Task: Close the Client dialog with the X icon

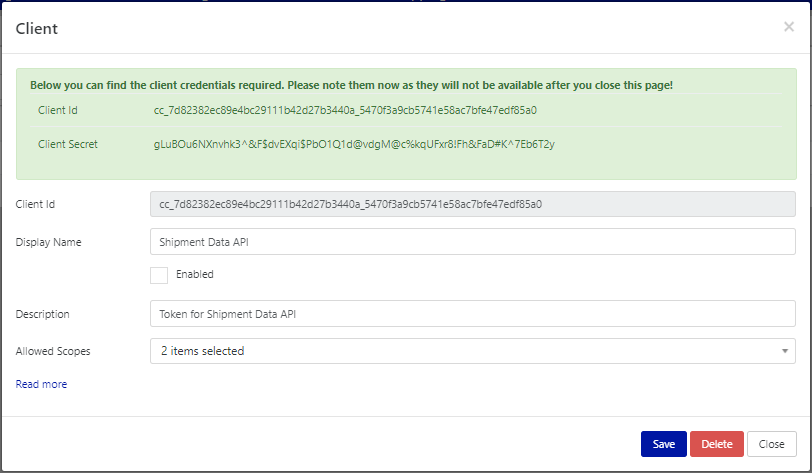Action: [788, 27]
